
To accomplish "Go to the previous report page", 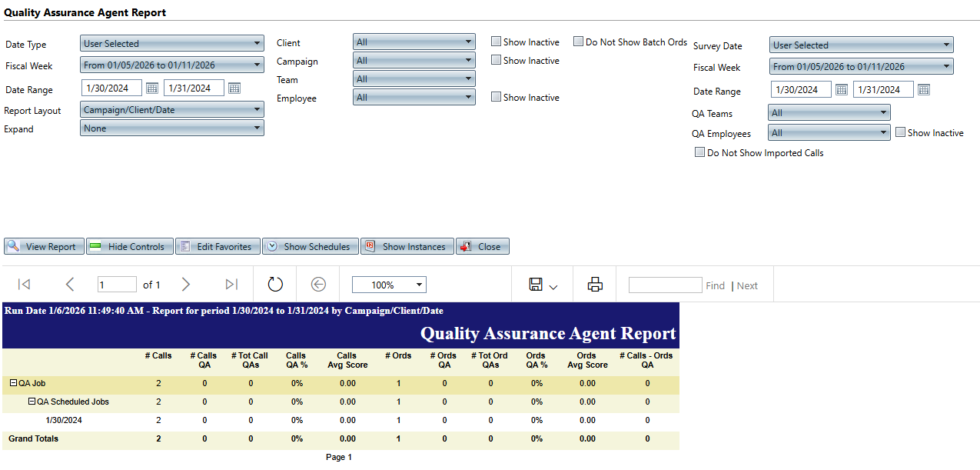I will point(70,285).
